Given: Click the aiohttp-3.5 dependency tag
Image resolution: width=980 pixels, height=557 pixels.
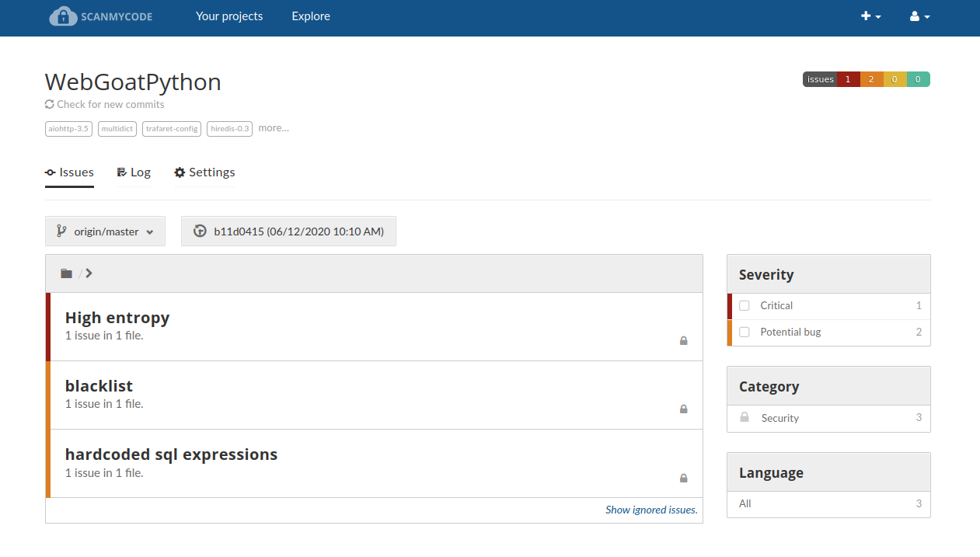Looking at the screenshot, I should 68,129.
